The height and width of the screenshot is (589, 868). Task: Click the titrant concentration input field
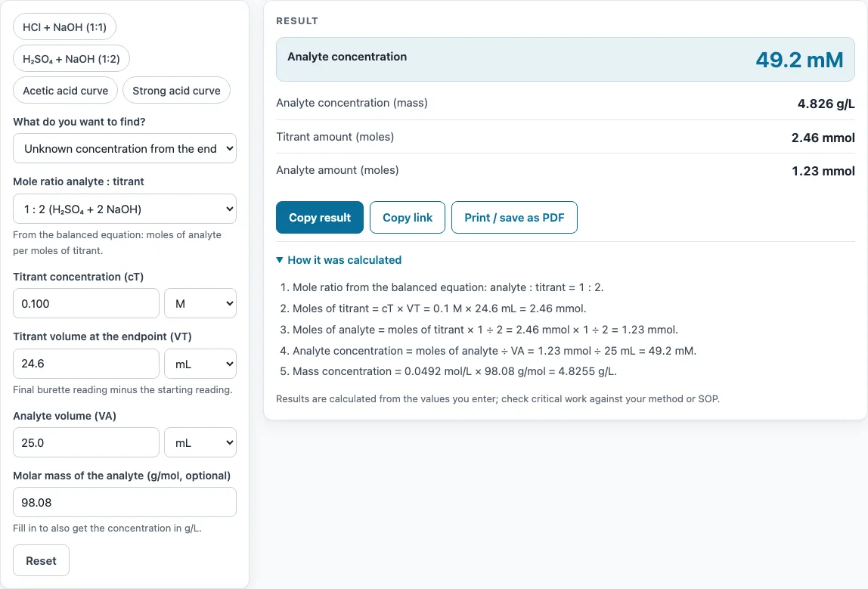pyautogui.click(x=85, y=303)
